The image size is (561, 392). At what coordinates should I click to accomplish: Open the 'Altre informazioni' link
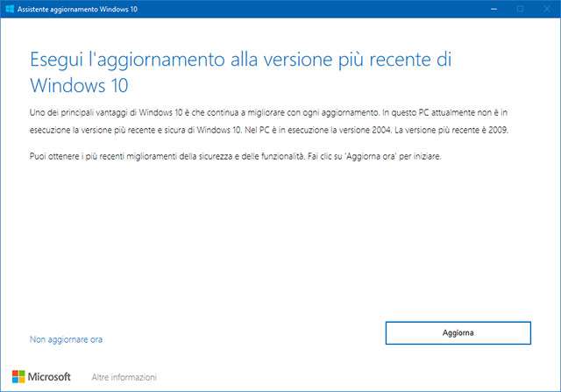[x=124, y=377]
